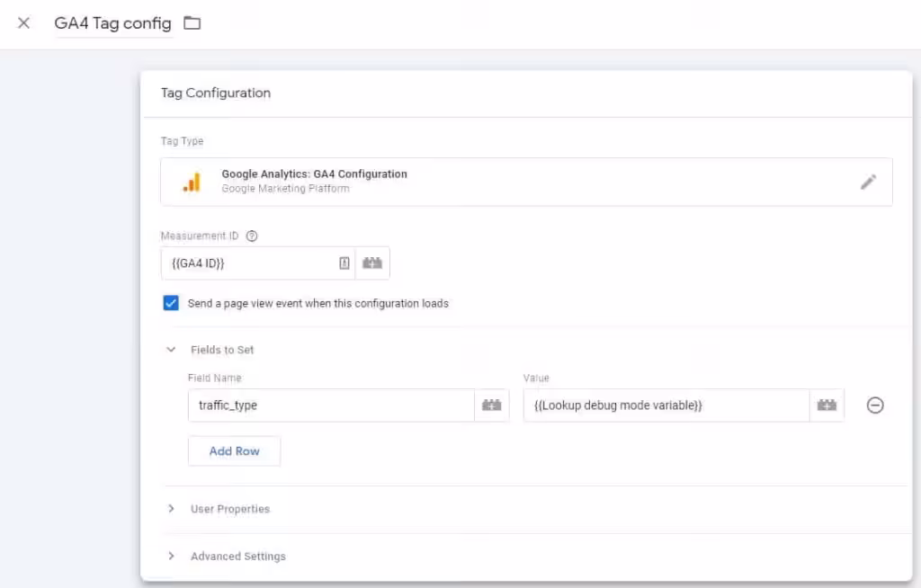The image size is (921, 588).
Task: Uncheck the send page view event checkbox
Action: pos(171,303)
